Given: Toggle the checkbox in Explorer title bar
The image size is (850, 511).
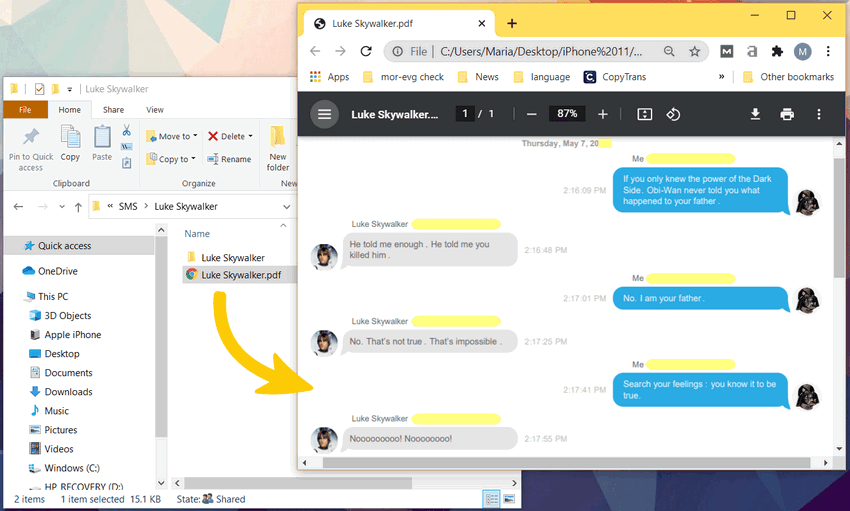Looking at the screenshot, I should pos(40,89).
